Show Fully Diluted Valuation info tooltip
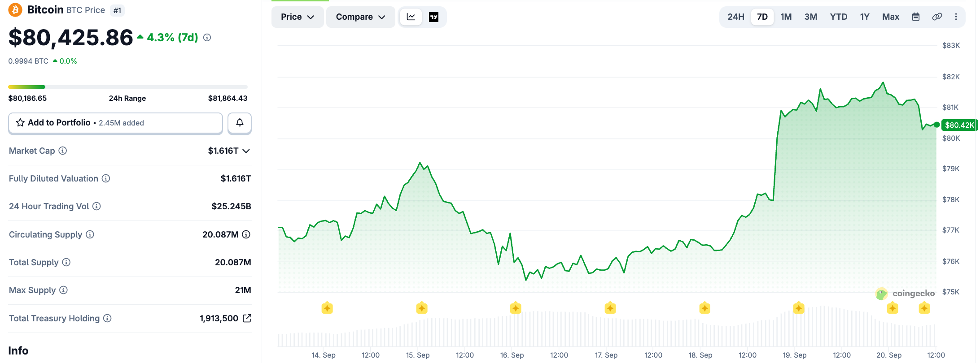The width and height of the screenshot is (980, 363). [106, 178]
